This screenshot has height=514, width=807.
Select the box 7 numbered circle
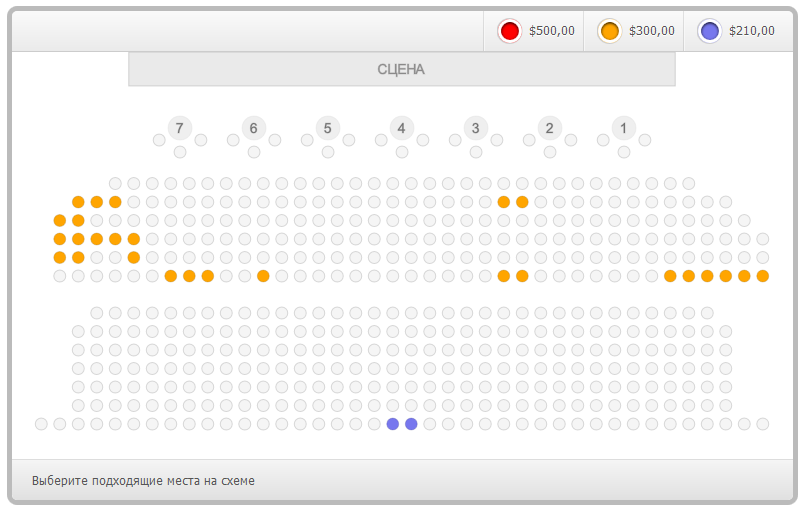coord(179,128)
